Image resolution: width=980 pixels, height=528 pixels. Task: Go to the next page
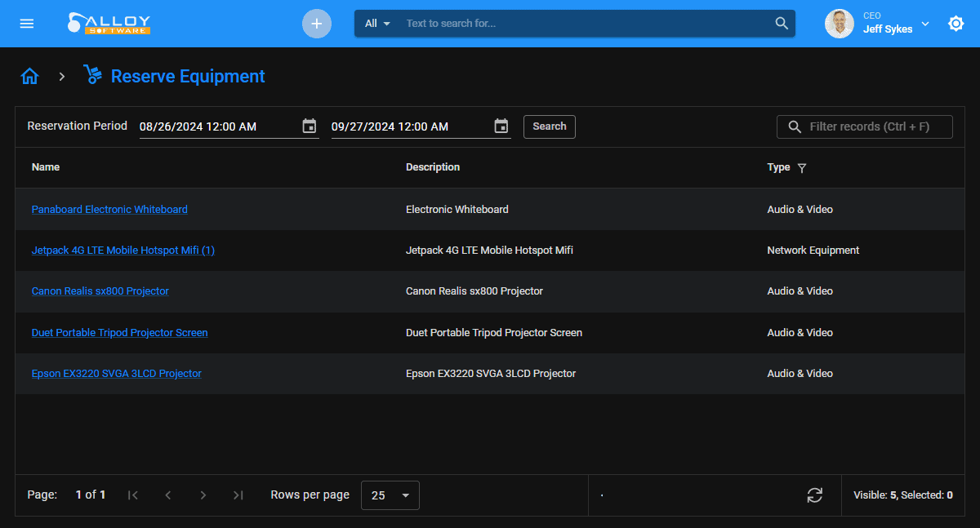(x=203, y=495)
